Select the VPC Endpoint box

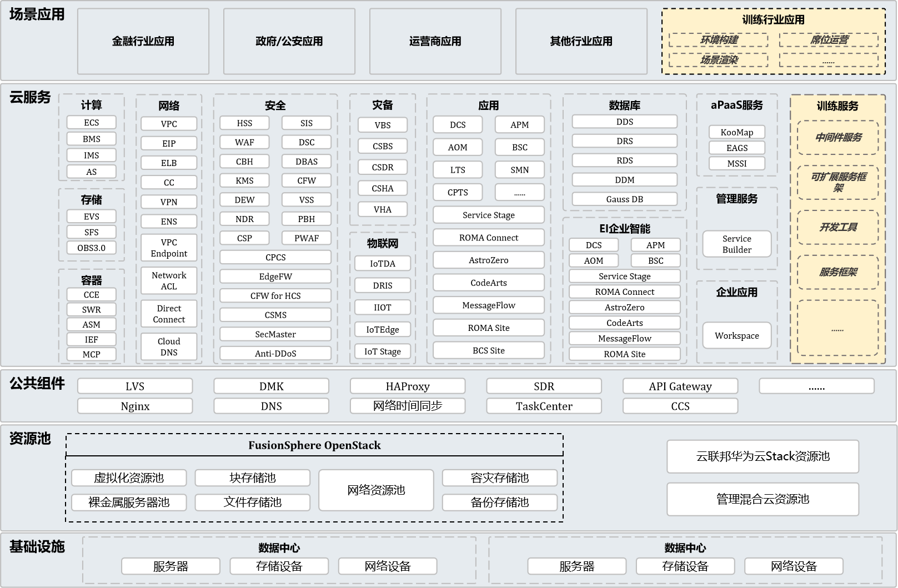[169, 248]
